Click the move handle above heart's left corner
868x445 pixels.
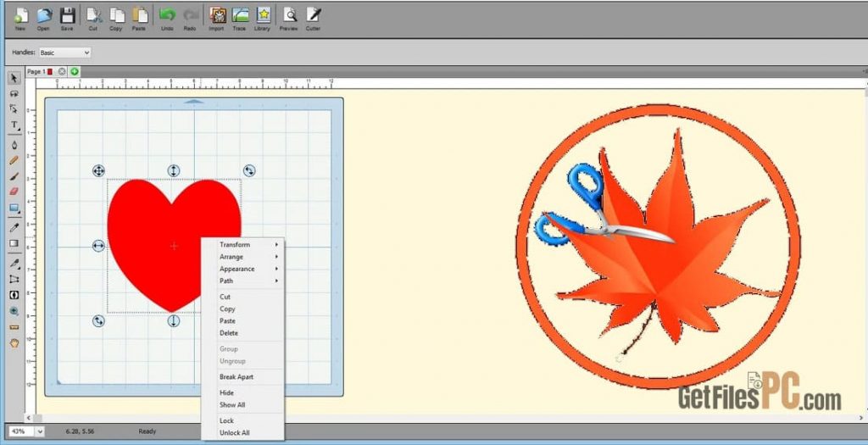click(98, 170)
